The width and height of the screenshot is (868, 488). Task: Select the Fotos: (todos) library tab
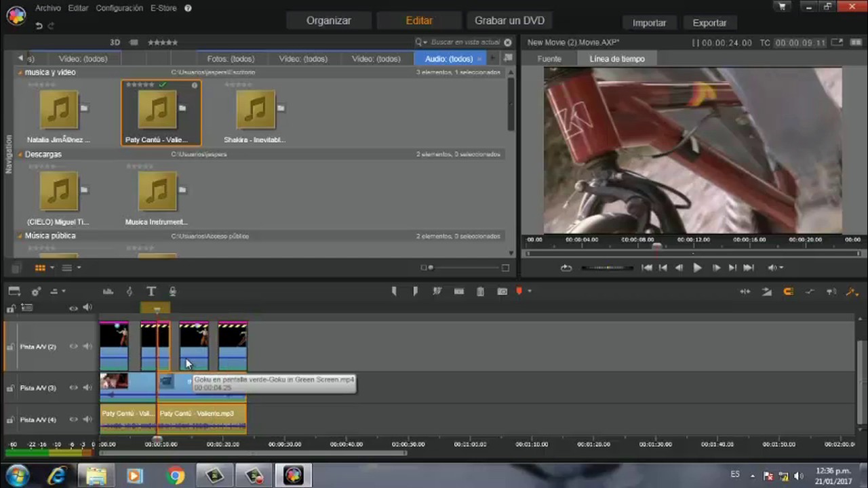[231, 59]
